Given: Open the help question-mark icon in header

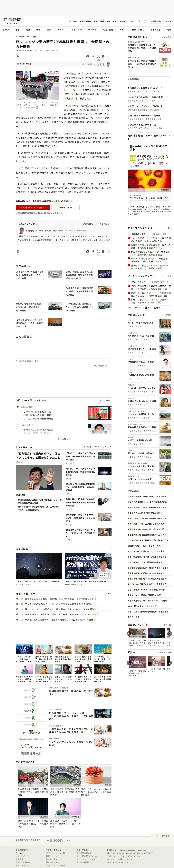Looking at the screenshot, I should (144, 21).
